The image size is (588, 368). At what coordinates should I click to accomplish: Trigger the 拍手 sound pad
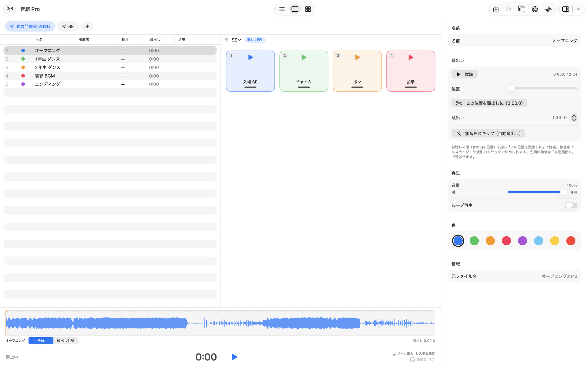[411, 71]
